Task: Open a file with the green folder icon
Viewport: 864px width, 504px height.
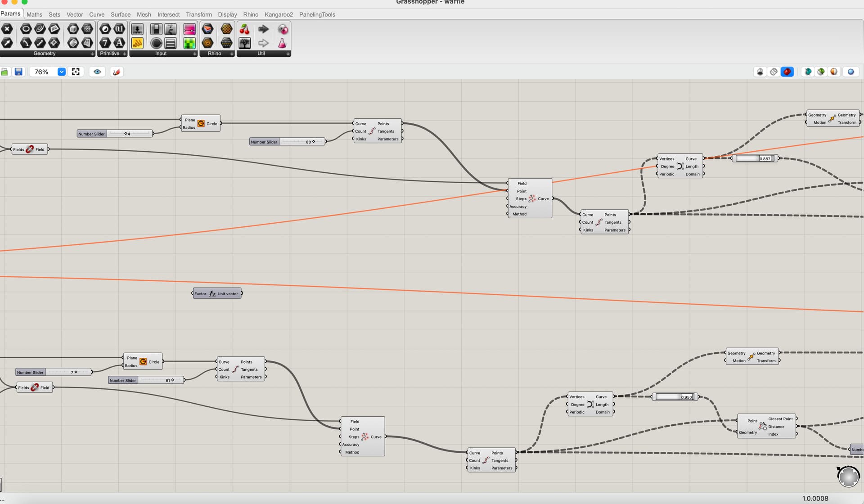Action: click(x=4, y=72)
